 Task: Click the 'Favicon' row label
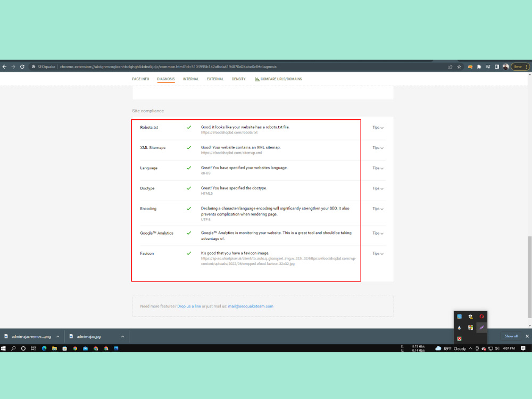pos(147,254)
